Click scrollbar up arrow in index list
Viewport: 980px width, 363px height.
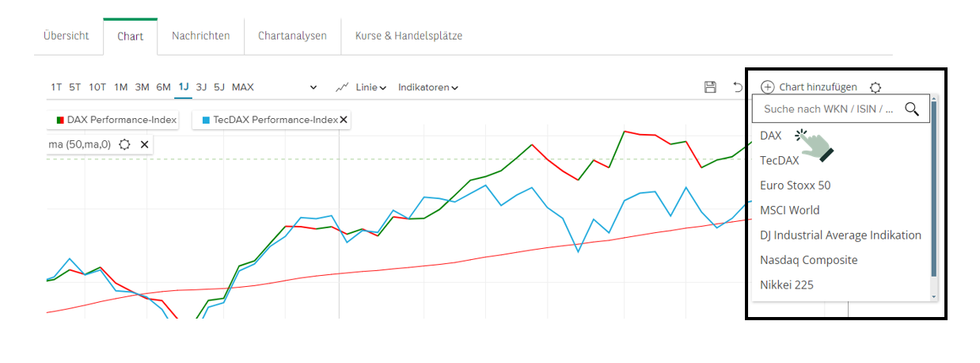[934, 98]
